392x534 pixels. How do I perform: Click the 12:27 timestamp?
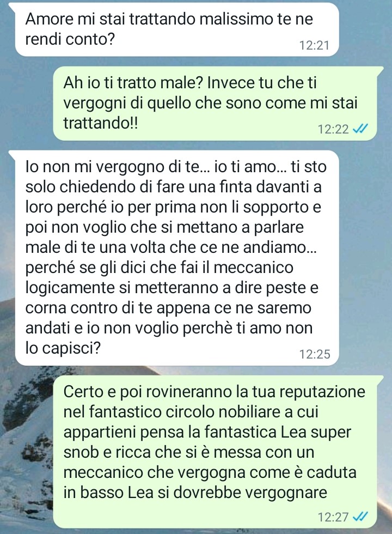point(333,517)
